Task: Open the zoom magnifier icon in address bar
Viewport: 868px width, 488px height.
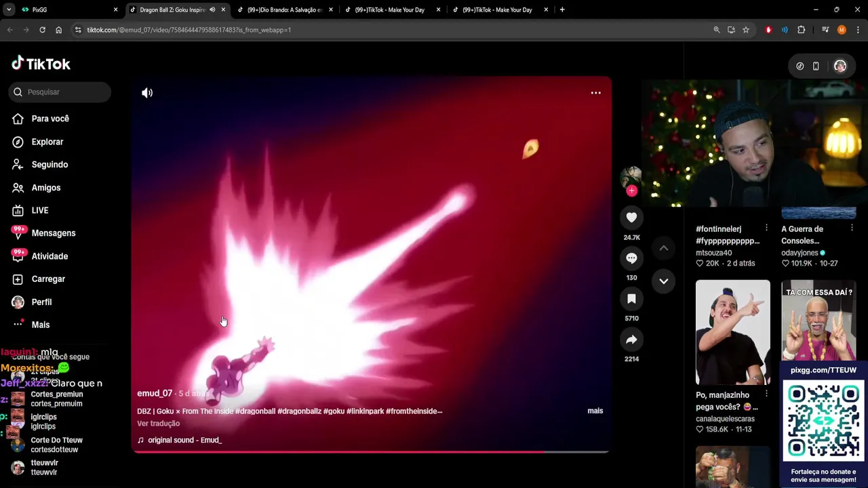Action: tap(716, 30)
